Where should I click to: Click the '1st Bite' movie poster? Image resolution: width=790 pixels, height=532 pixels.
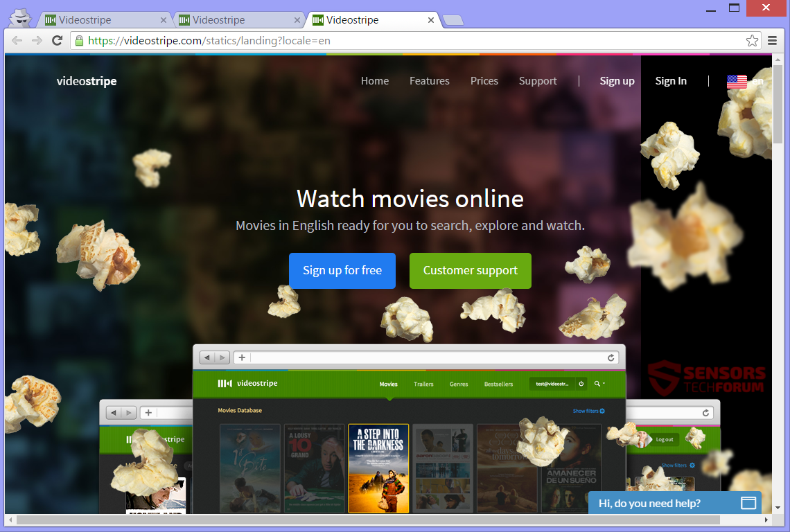click(250, 468)
